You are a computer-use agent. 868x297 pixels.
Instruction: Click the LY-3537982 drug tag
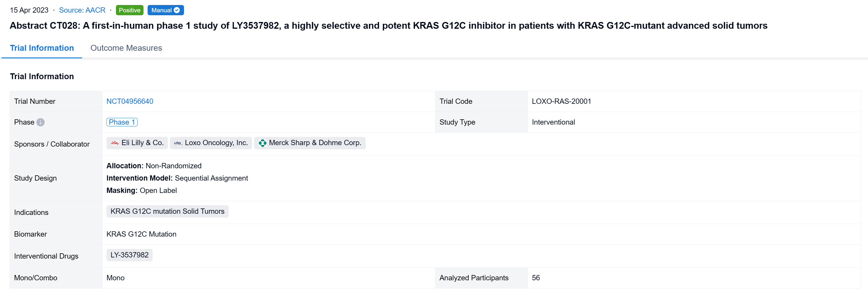pos(129,255)
